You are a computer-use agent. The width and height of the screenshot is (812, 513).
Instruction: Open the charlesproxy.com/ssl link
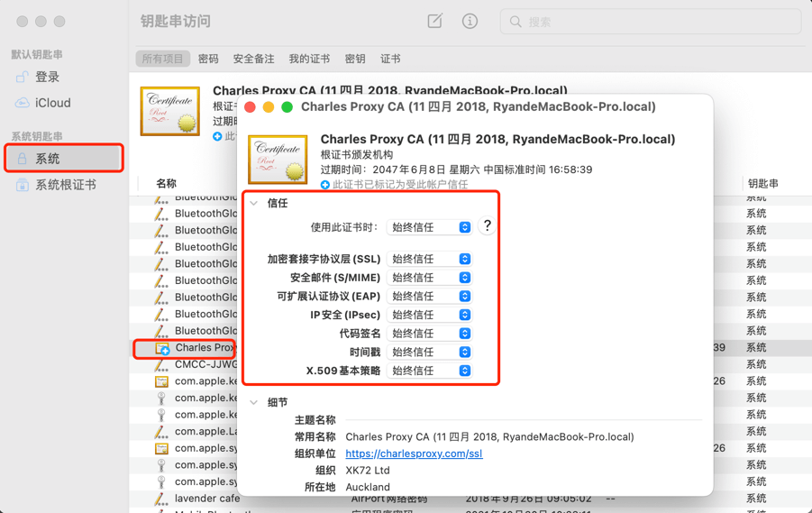[x=414, y=453]
